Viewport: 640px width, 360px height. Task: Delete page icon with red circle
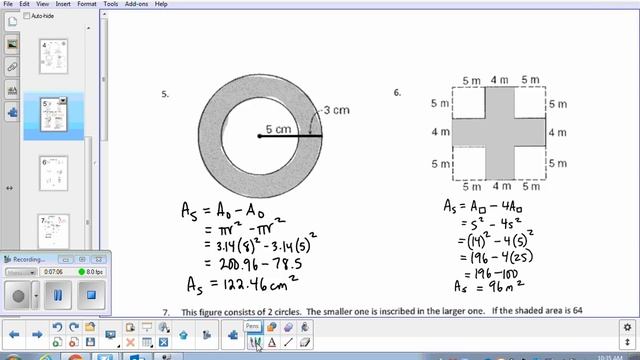(x=74, y=342)
